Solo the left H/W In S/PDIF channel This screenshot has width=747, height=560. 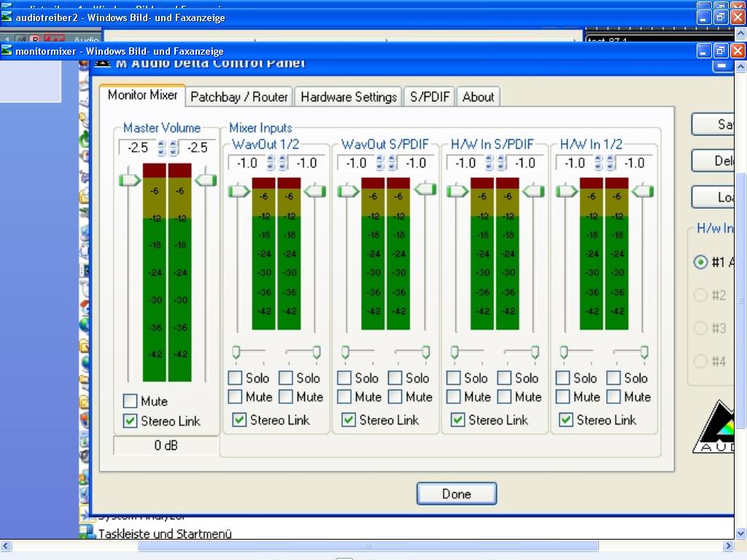tap(454, 378)
